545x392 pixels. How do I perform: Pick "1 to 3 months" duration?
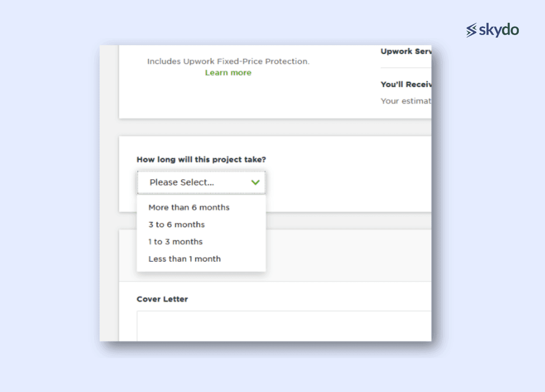(x=175, y=241)
